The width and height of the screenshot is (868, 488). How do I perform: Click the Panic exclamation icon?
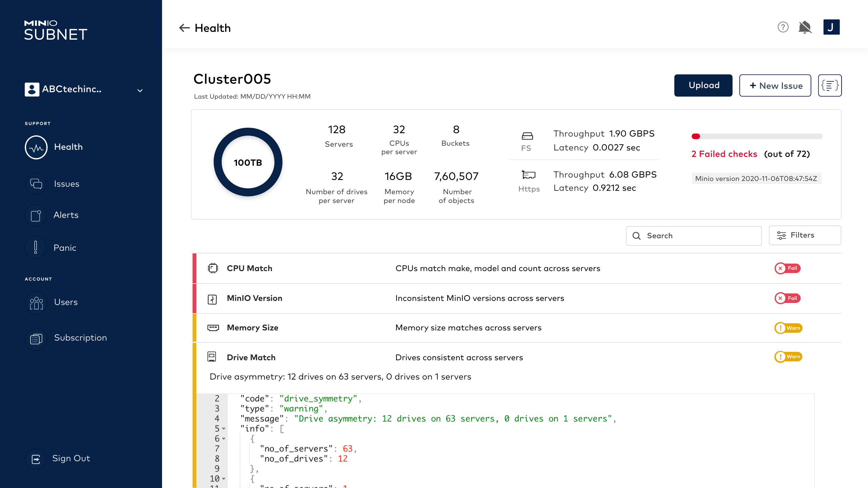(36, 247)
